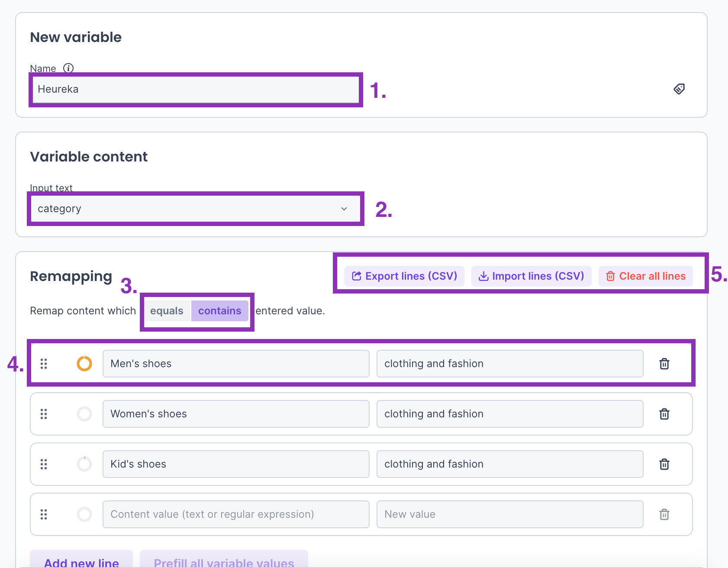Click Add new line button
Image resolution: width=728 pixels, height=568 pixels.
pyautogui.click(x=81, y=561)
